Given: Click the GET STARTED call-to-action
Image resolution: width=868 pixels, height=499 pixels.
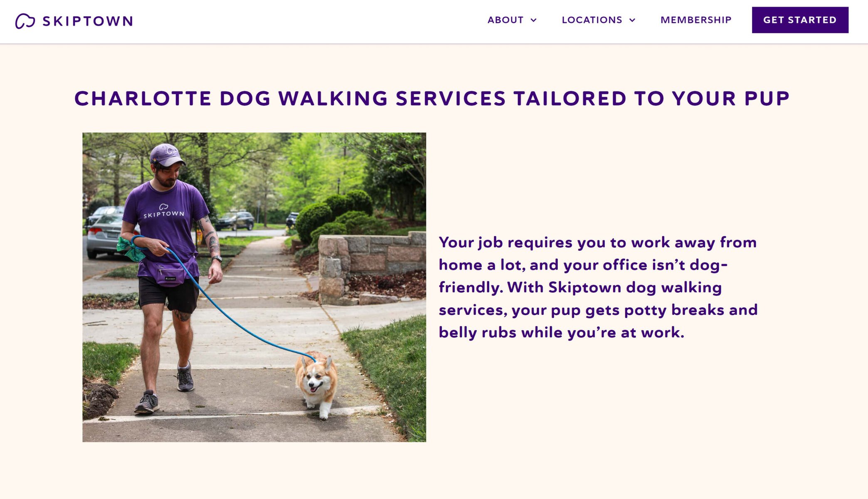Looking at the screenshot, I should [800, 19].
